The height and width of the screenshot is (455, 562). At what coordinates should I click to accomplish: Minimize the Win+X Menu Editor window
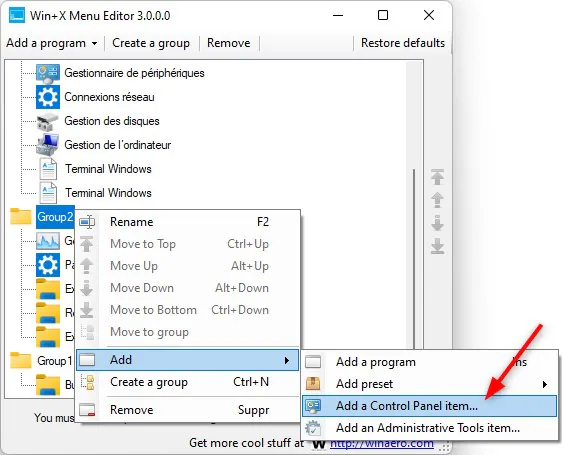click(338, 15)
